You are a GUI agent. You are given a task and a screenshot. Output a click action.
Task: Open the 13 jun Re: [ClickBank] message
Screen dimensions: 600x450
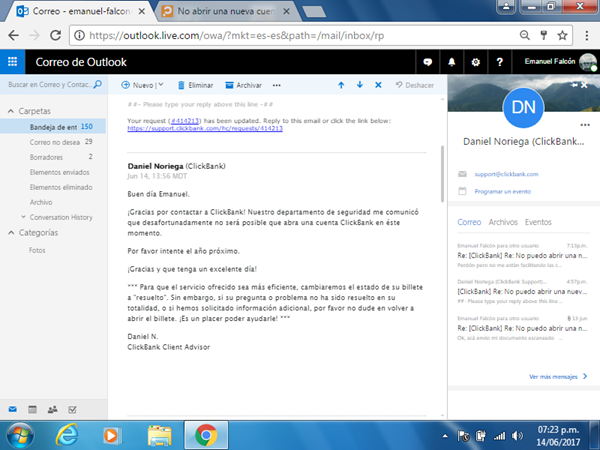coord(522,328)
